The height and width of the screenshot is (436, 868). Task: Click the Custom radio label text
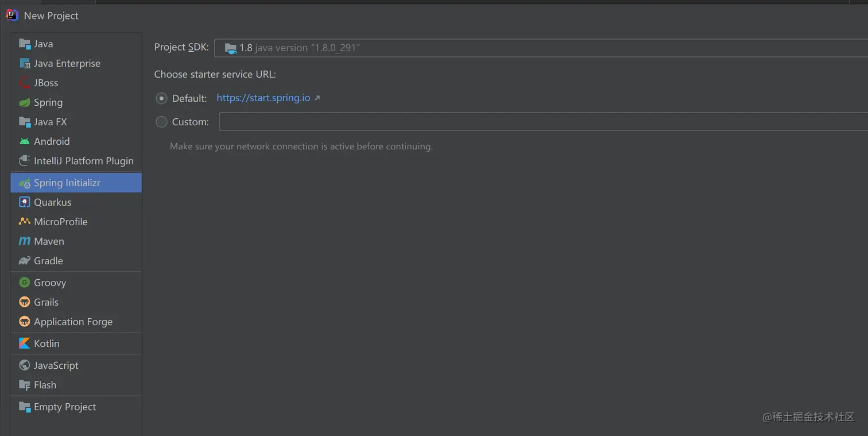point(191,122)
